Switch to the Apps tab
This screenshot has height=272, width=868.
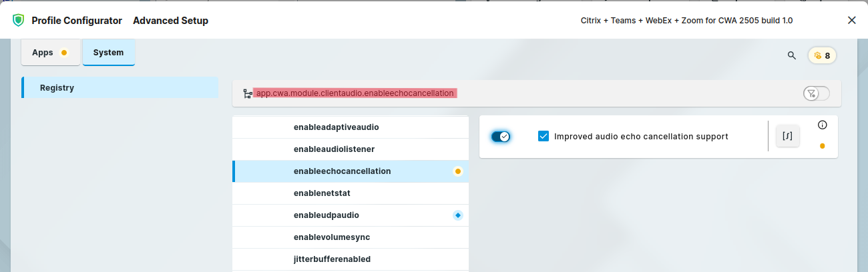click(x=51, y=53)
